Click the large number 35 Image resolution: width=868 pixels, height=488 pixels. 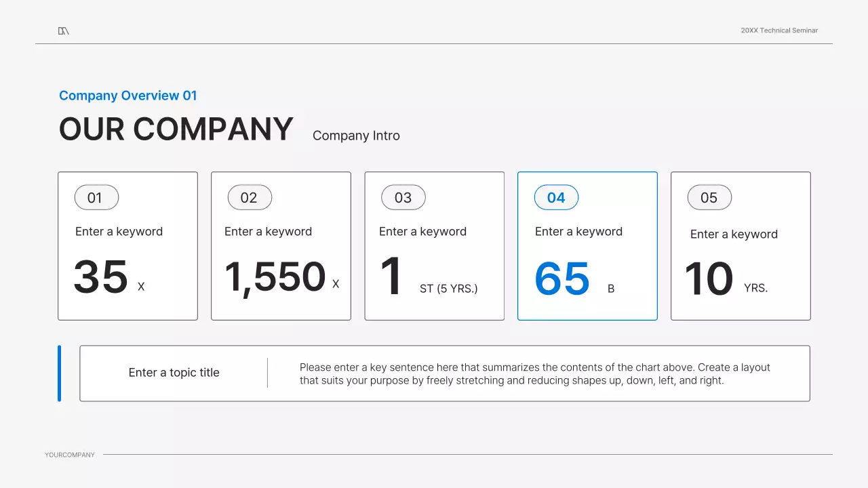(100, 277)
